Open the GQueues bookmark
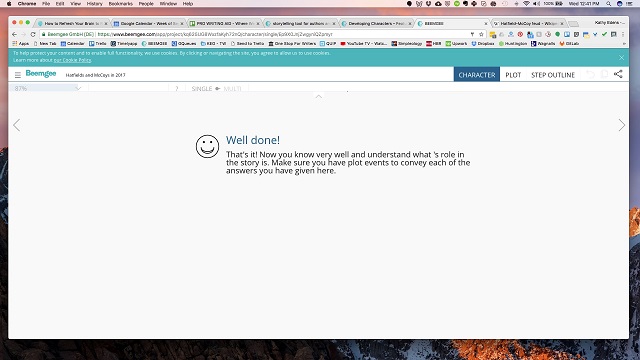The width and height of the screenshot is (640, 360). pyautogui.click(x=184, y=43)
